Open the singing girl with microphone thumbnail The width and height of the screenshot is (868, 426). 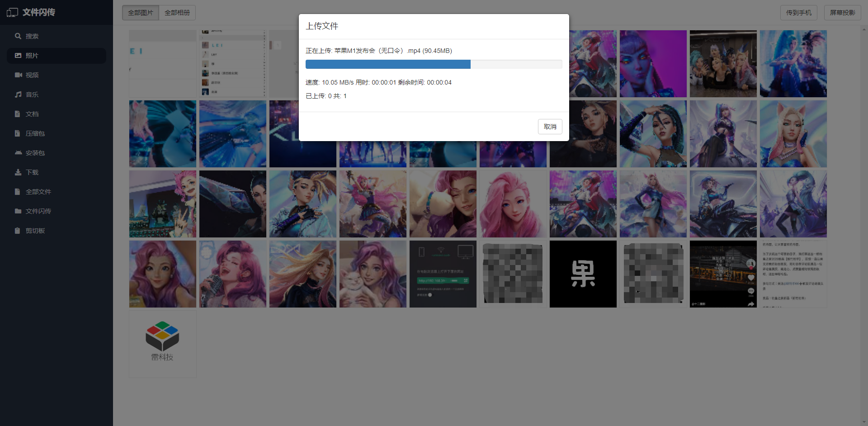pyautogui.click(x=233, y=274)
